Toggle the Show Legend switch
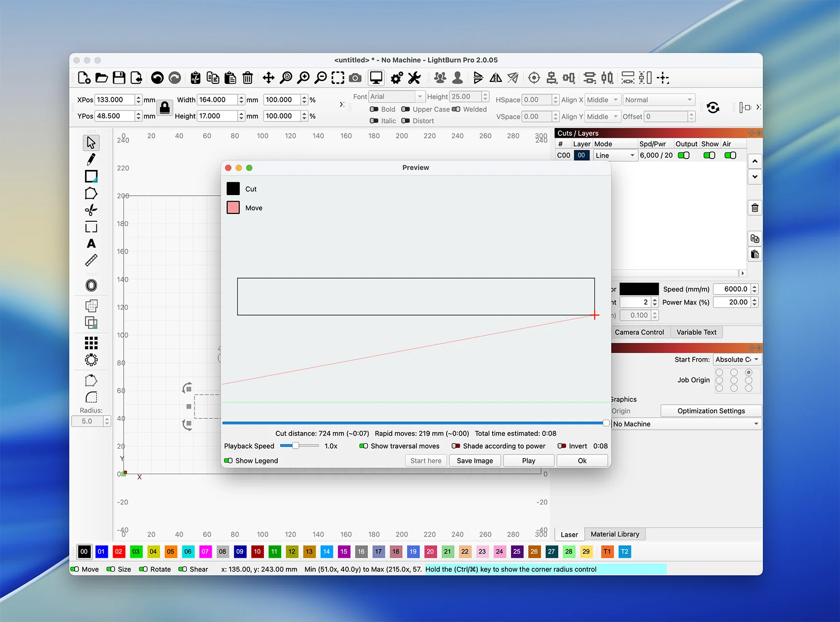This screenshot has height=622, width=840. click(x=228, y=461)
